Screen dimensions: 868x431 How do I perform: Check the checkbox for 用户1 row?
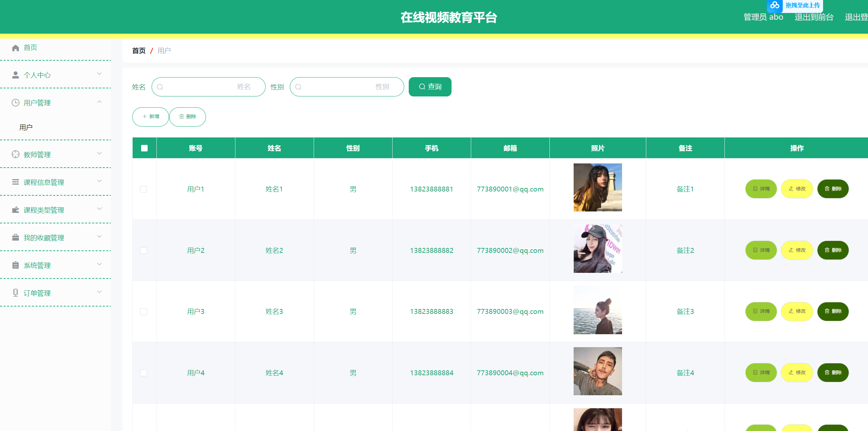click(143, 189)
